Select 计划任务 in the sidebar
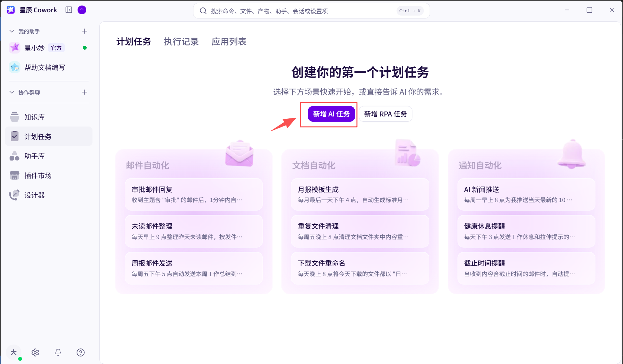Image resolution: width=623 pixels, height=364 pixels. [49, 137]
